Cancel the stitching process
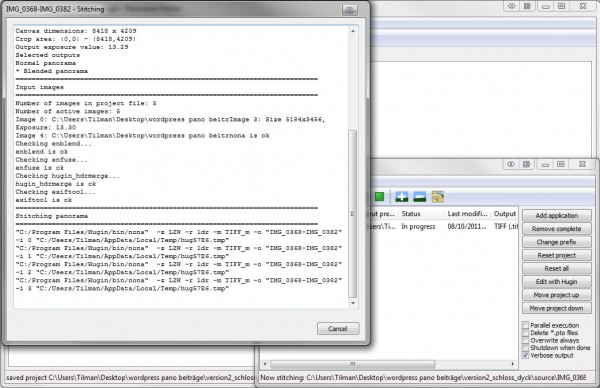The height and width of the screenshot is (388, 600). (338, 329)
